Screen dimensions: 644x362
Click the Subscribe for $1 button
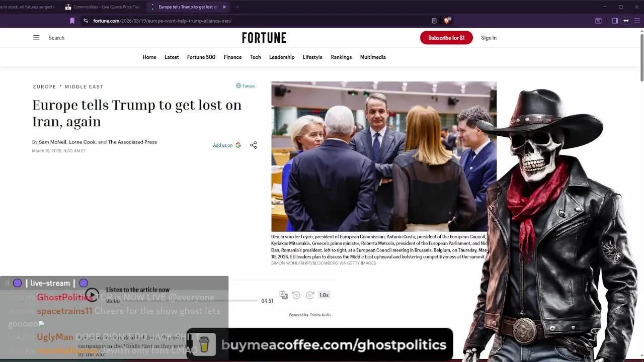pyautogui.click(x=446, y=38)
